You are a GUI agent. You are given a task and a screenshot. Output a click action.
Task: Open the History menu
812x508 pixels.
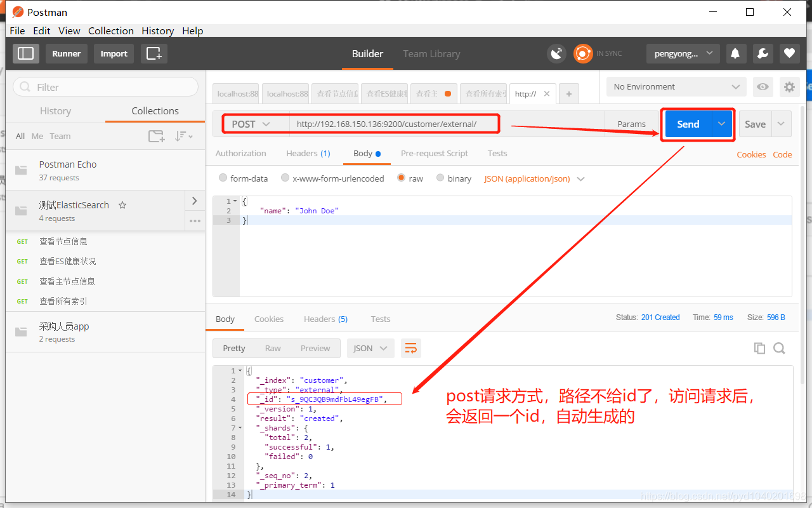(157, 30)
